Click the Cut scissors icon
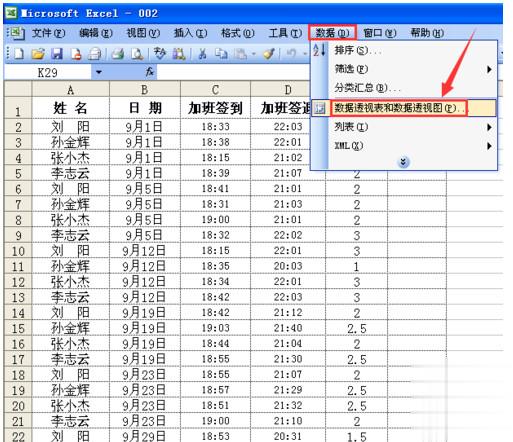 tap(202, 54)
